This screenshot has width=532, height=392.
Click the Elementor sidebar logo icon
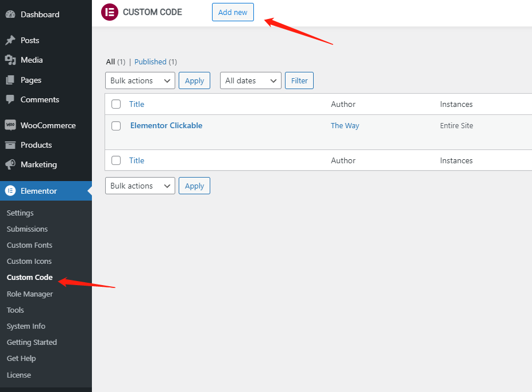pos(10,191)
